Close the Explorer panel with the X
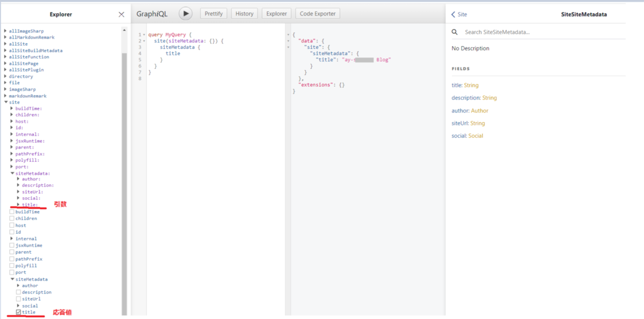This screenshot has height=319, width=644. (121, 14)
